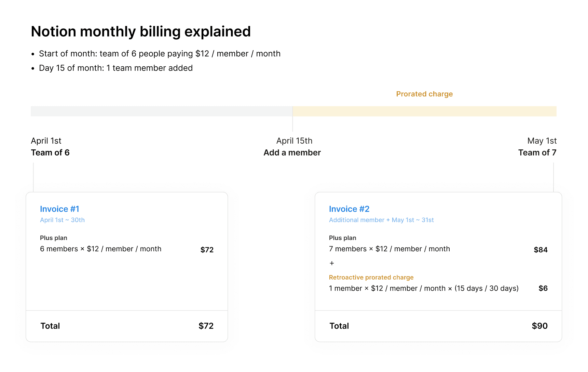The width and height of the screenshot is (588, 372).
Task: Select the page title Notion monthly billing explained
Action: click(x=141, y=31)
